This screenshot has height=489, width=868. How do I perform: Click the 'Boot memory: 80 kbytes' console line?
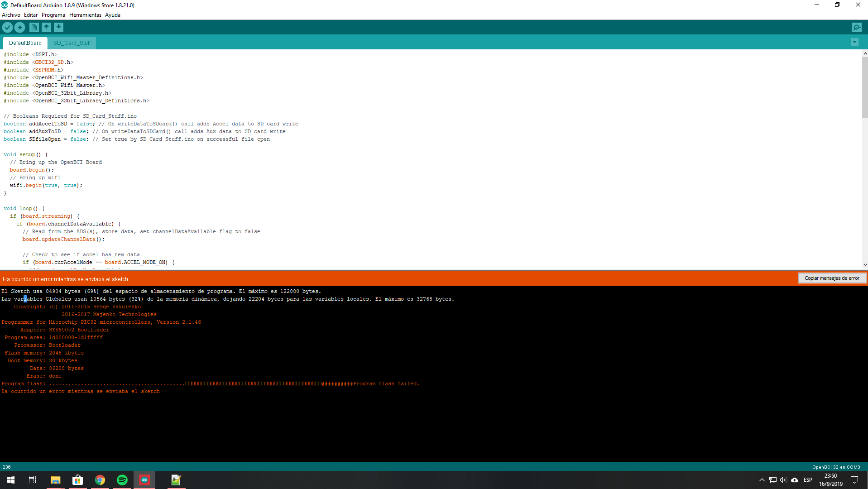pos(43,361)
